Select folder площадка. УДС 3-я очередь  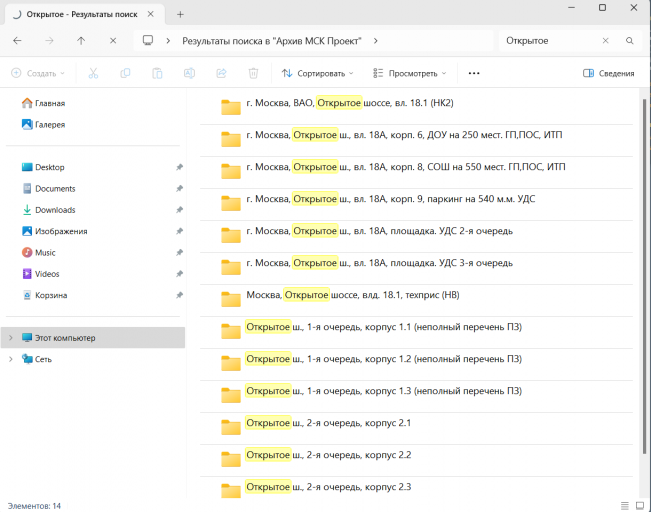click(416, 267)
